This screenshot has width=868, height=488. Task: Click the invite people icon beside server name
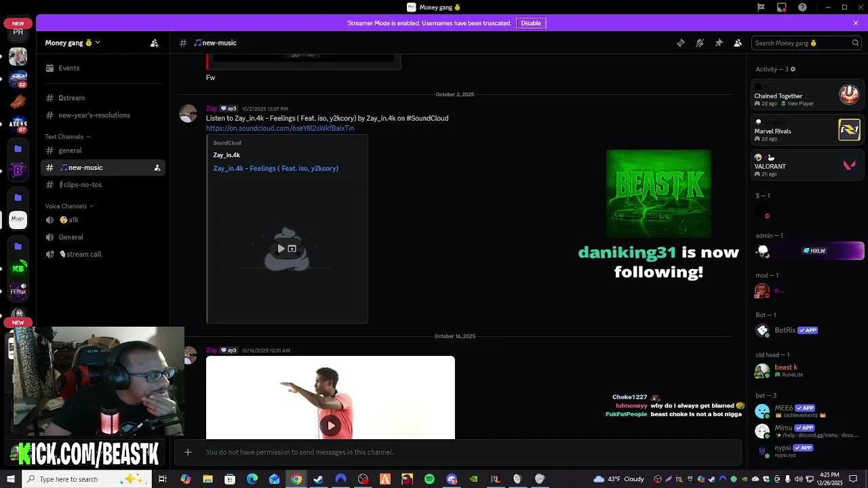pos(155,43)
